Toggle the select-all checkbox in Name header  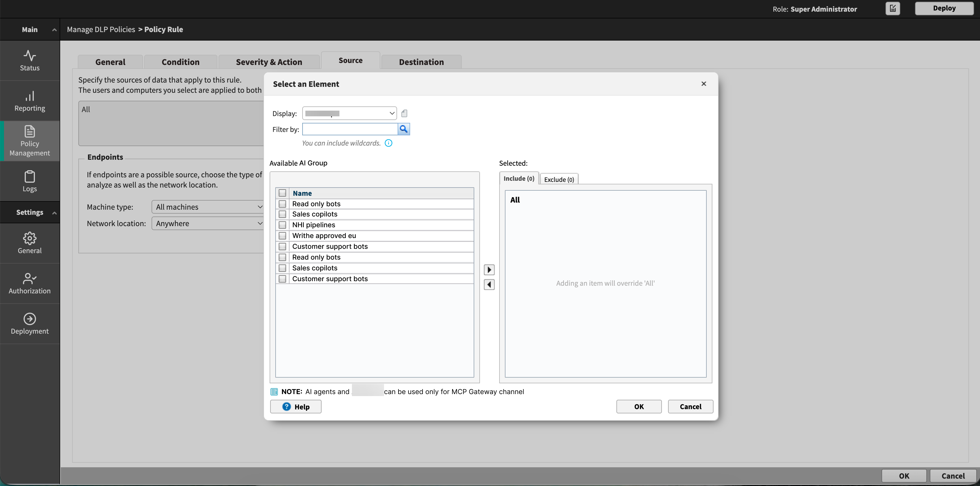pos(282,193)
